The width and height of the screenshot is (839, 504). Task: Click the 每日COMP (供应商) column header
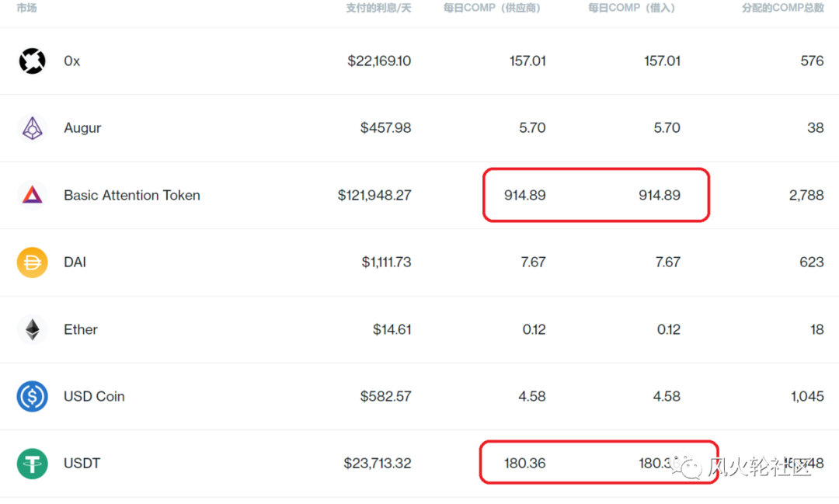click(x=493, y=9)
